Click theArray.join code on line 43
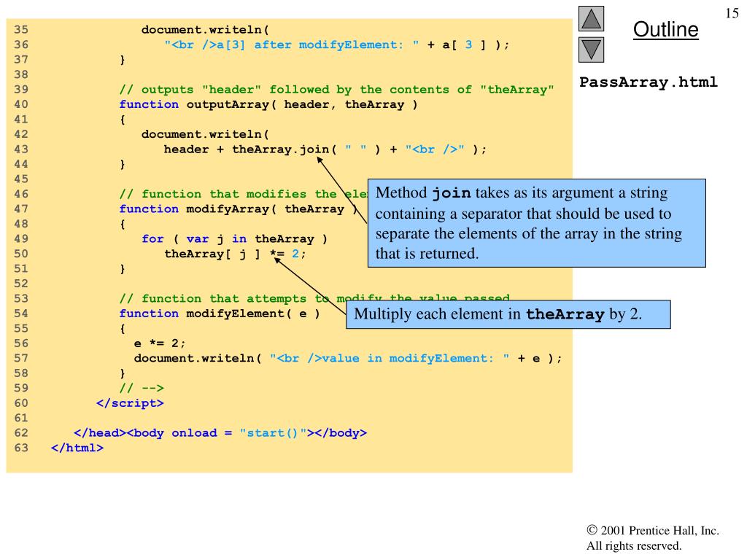 pos(325,149)
